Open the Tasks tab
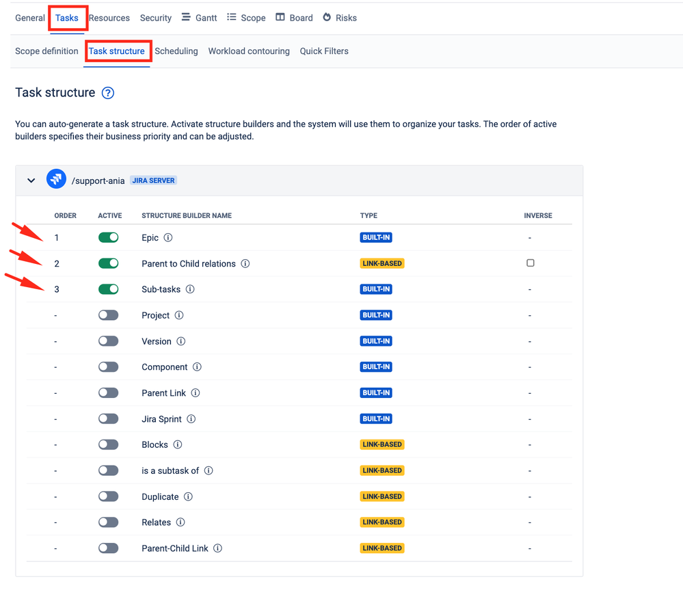Screen dimensions: 683x616 tap(66, 18)
